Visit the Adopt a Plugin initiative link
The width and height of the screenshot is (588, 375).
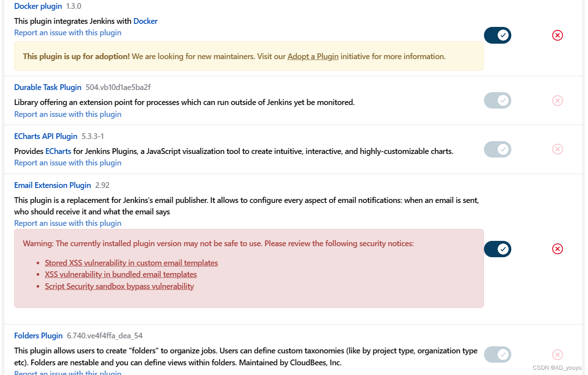(313, 56)
